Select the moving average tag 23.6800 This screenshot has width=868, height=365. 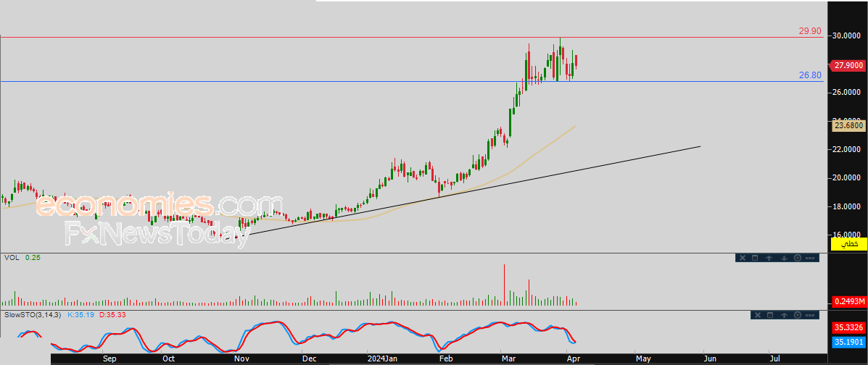coord(850,126)
